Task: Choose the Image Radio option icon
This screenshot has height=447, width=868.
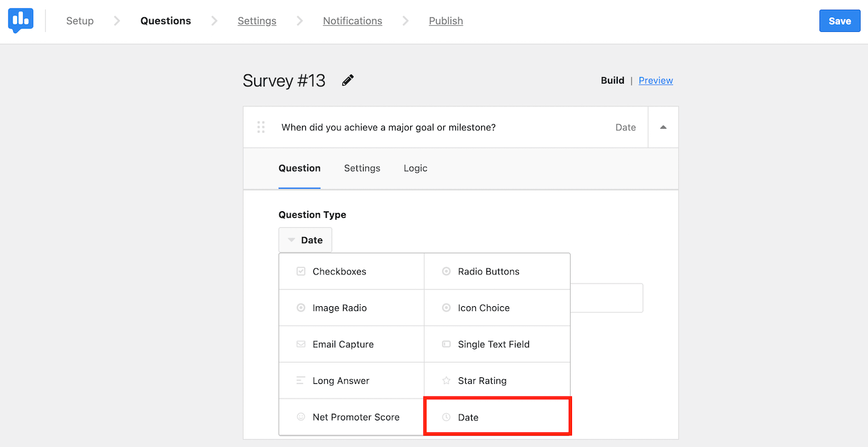Action: point(300,308)
